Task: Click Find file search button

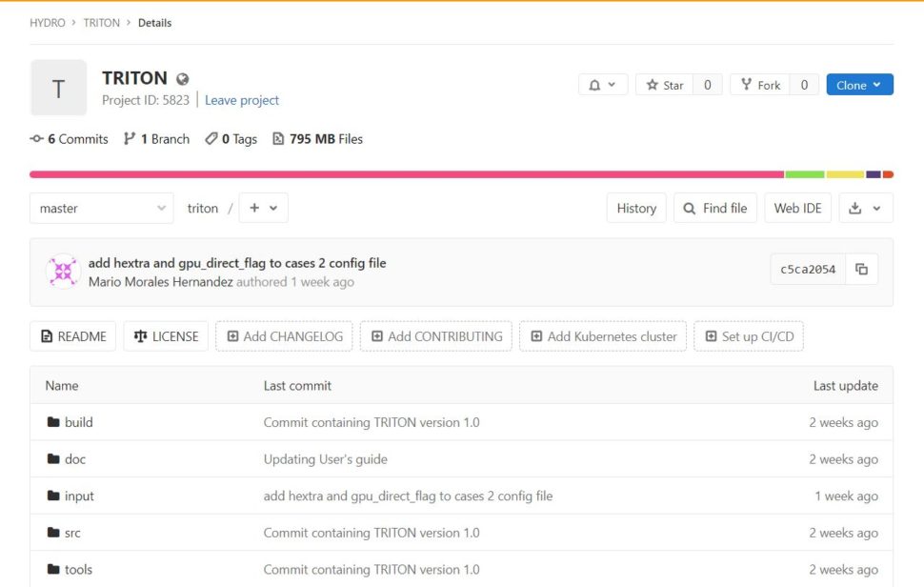Action: pos(714,208)
